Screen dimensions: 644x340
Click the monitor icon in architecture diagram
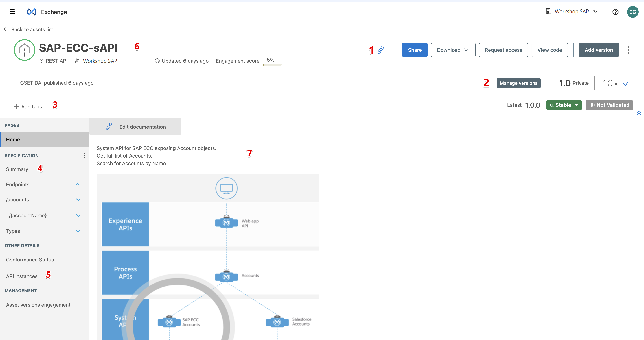point(227,188)
